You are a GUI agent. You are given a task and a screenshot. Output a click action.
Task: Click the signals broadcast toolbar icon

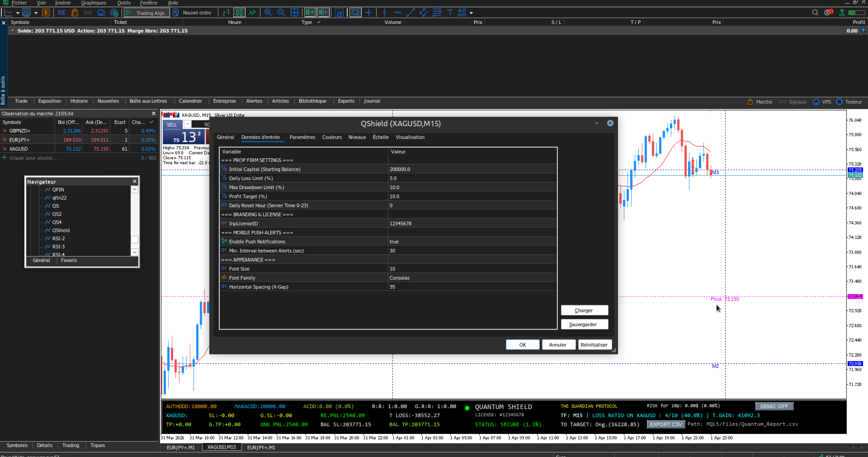tap(88, 13)
